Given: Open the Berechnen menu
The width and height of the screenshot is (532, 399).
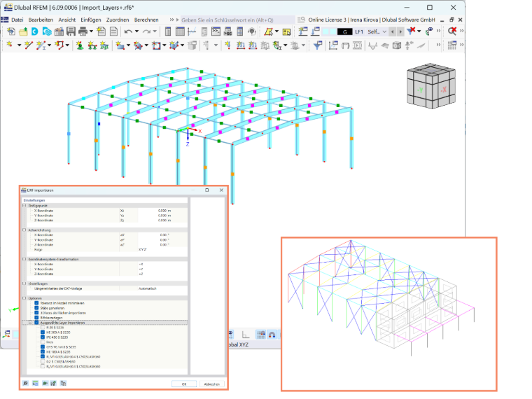Looking at the screenshot, I should [x=146, y=20].
